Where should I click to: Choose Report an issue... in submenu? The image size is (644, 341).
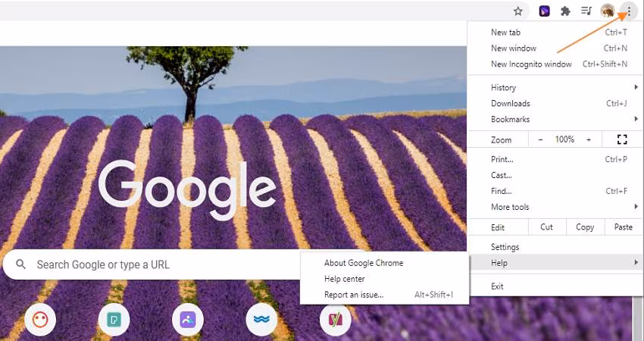[384, 295]
